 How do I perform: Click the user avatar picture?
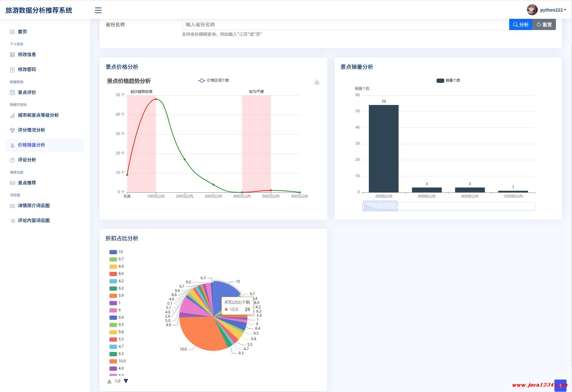[x=532, y=10]
